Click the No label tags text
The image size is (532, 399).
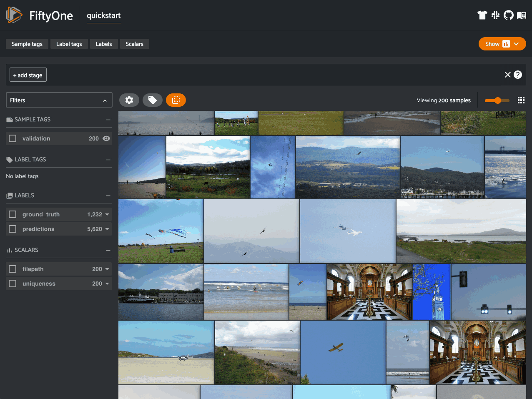click(22, 176)
